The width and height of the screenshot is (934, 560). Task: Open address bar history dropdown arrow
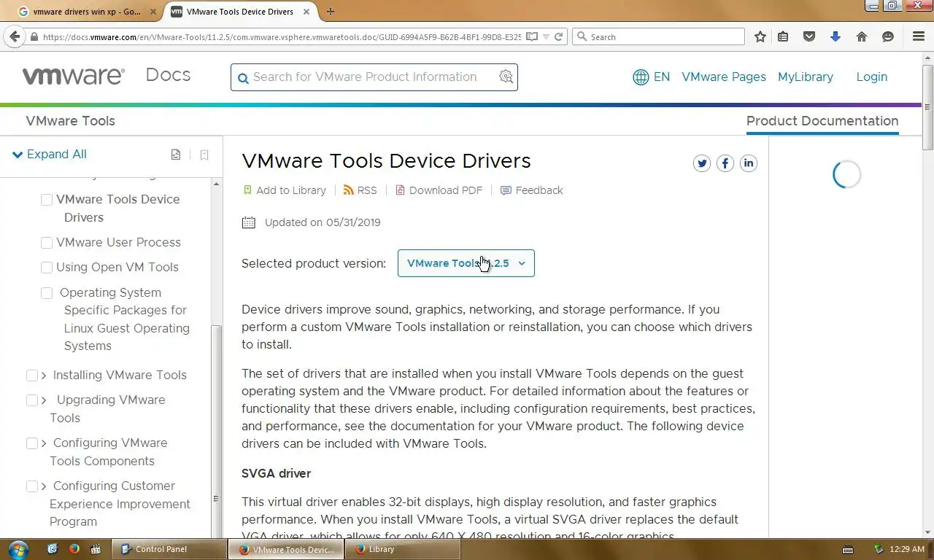[546, 36]
